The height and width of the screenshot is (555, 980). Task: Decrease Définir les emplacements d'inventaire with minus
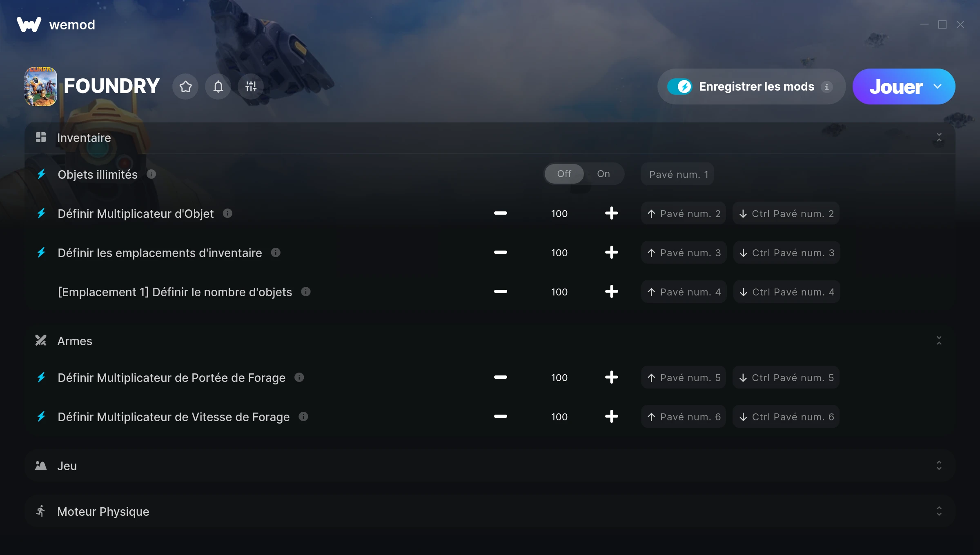[500, 252]
